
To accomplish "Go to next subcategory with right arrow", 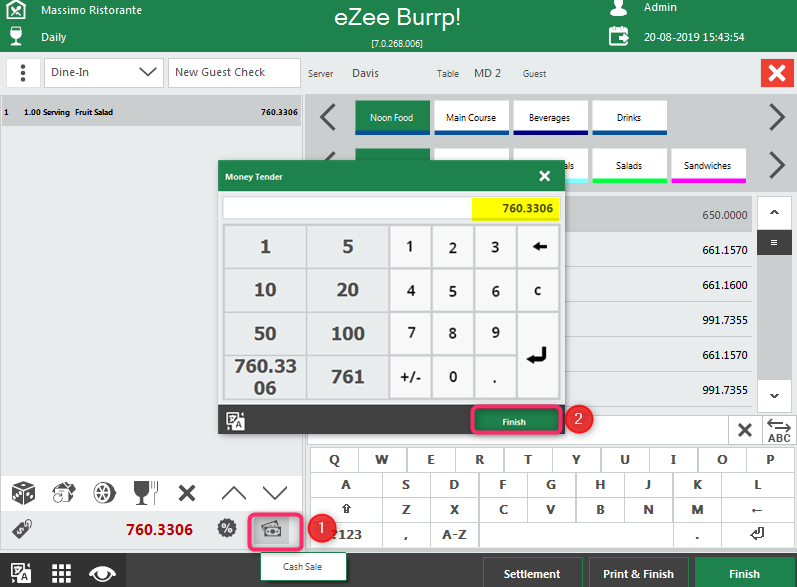I will [777, 165].
